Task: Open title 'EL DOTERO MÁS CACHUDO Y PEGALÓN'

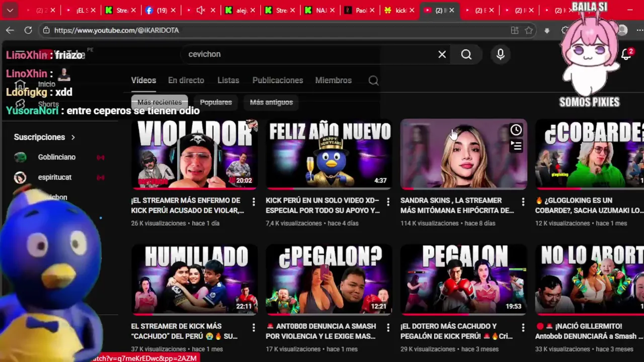Action: 456,331
